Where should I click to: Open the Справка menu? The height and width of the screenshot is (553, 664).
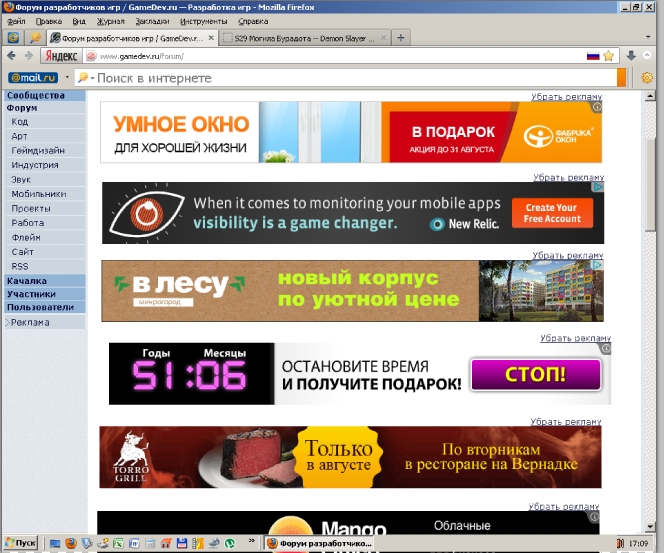253,21
